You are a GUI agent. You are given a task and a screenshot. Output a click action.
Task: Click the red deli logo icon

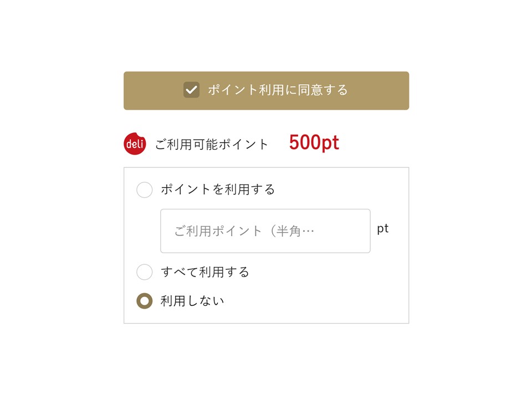[x=135, y=144]
